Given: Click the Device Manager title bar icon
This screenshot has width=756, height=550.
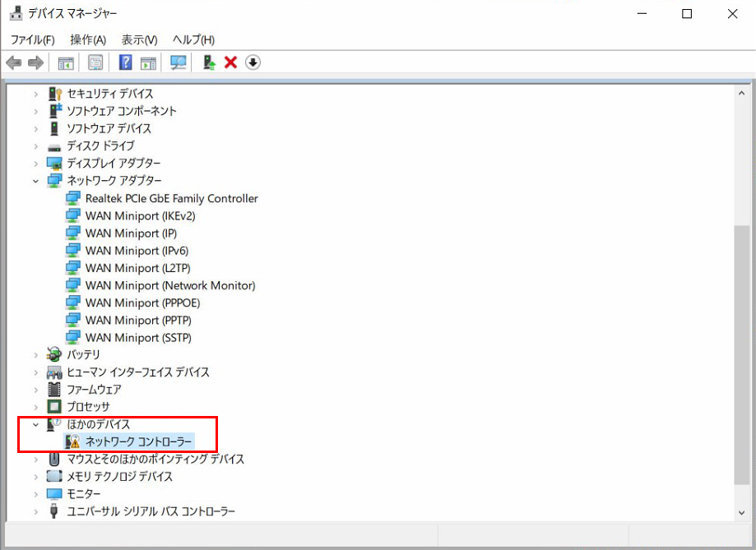Looking at the screenshot, I should (16, 13).
